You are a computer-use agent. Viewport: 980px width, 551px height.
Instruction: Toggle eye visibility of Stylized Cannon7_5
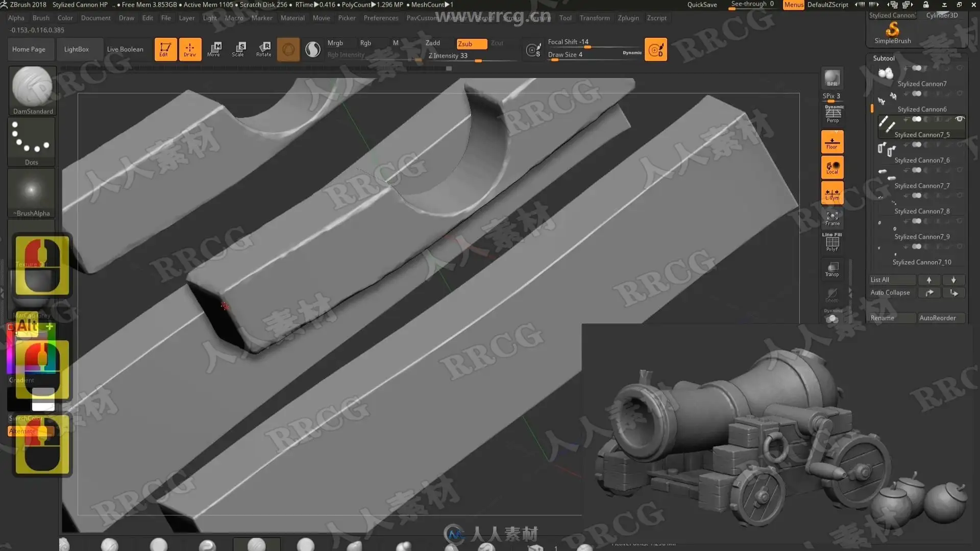coord(960,119)
